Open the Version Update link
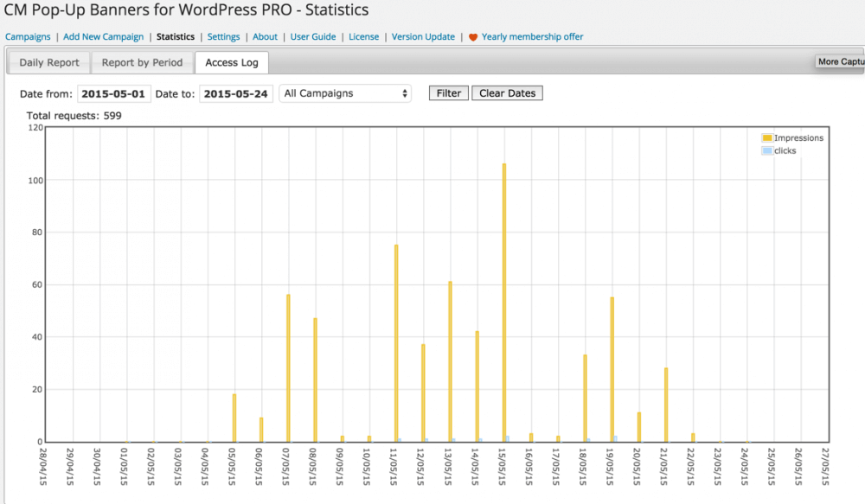 coord(423,37)
